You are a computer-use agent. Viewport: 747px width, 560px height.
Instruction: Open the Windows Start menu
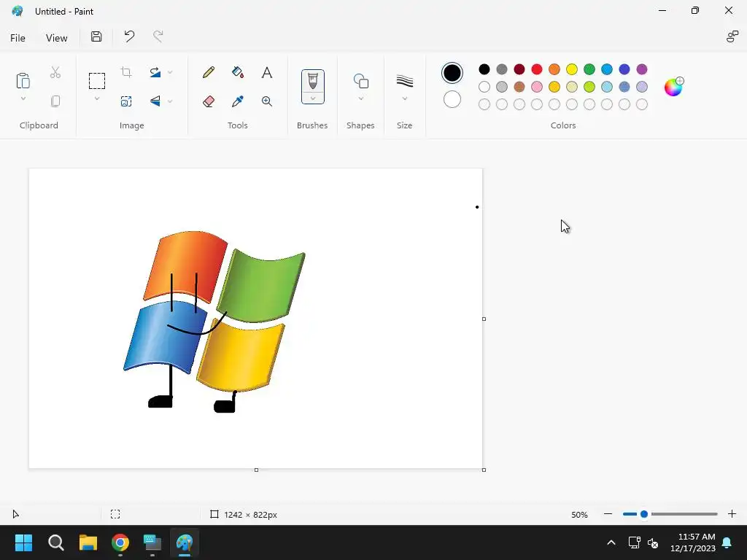pyautogui.click(x=23, y=542)
